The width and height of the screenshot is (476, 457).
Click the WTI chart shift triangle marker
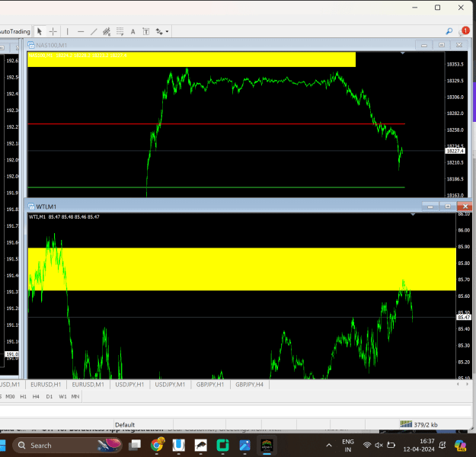[413, 215]
